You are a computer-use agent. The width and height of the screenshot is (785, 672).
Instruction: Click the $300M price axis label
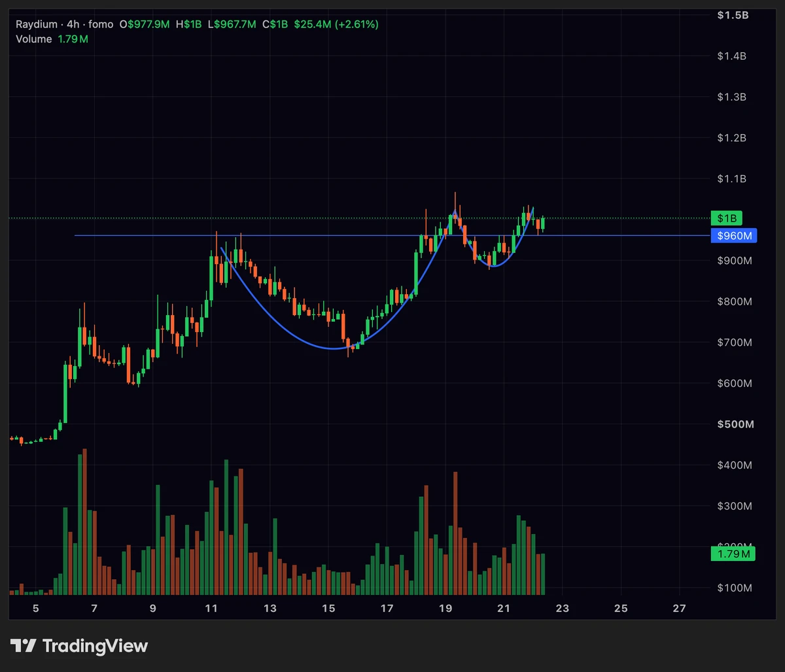(734, 507)
